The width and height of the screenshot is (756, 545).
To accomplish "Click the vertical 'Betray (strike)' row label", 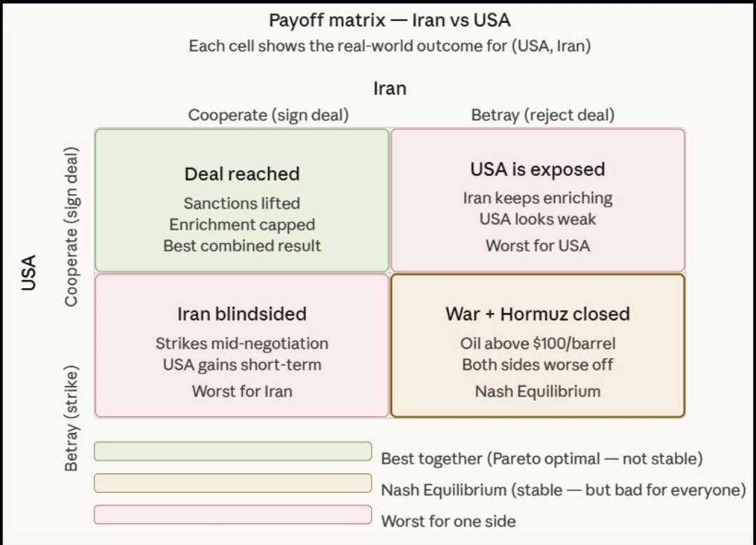I will point(71,418).
